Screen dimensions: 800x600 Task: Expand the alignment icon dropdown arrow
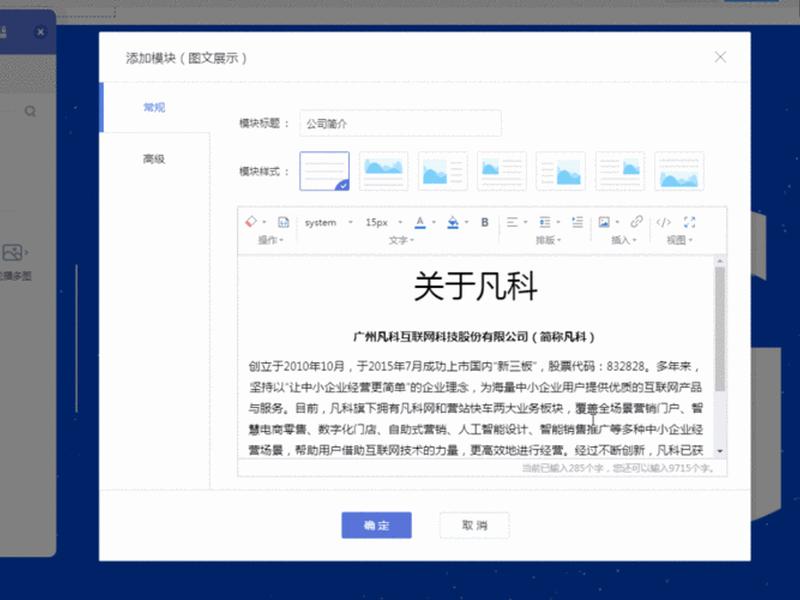[x=526, y=222]
